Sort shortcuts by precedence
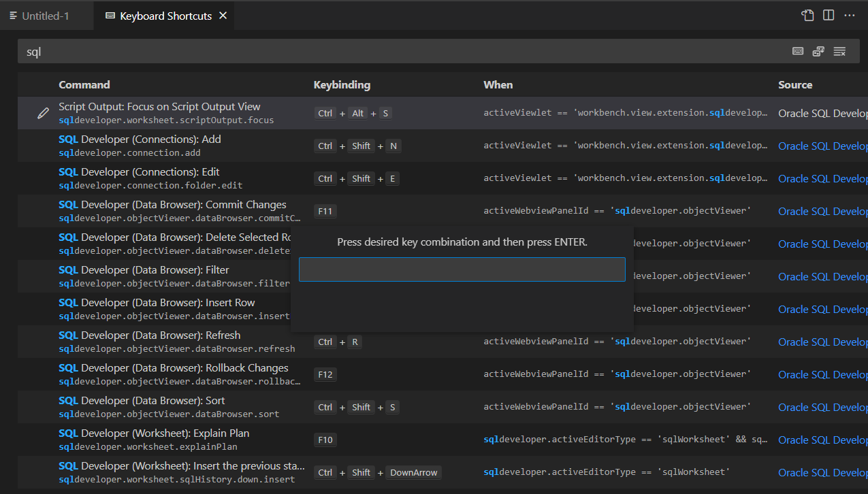Screen dimensions: 868x494 pos(818,51)
